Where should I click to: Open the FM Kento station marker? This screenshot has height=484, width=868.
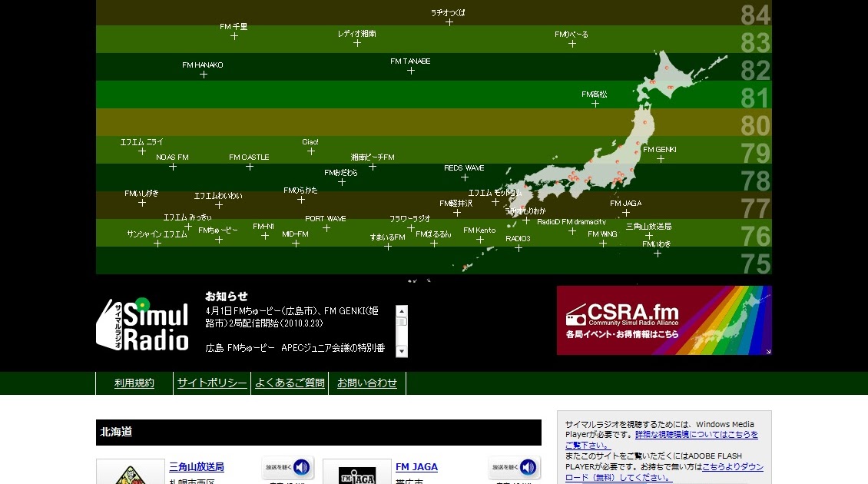(480, 240)
